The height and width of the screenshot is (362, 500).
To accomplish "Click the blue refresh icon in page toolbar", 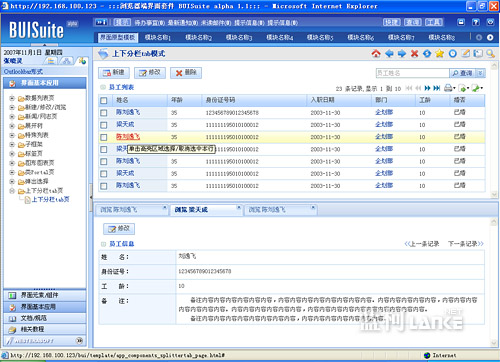I will click(427, 53).
